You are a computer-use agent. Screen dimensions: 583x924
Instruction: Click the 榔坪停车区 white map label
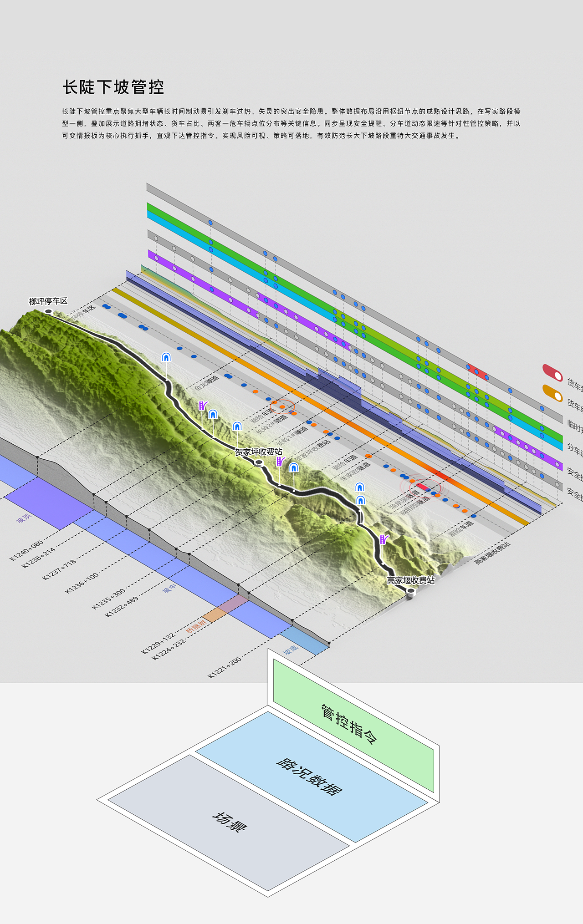point(48,301)
